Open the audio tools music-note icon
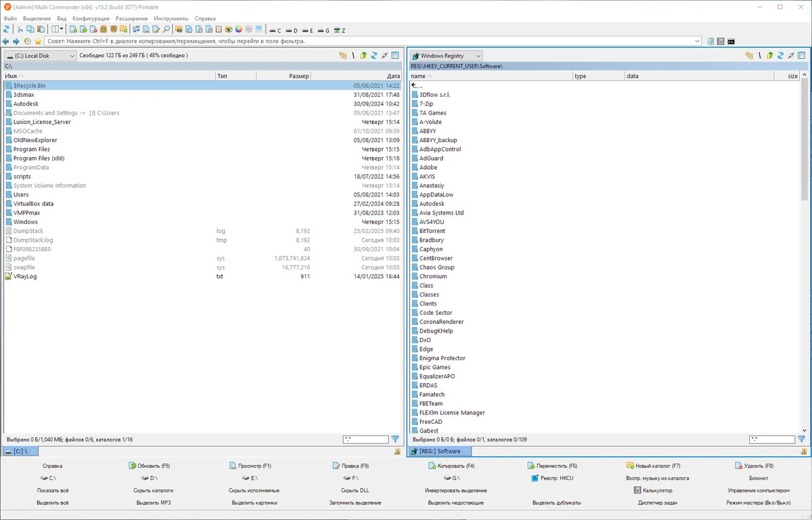 136,29
